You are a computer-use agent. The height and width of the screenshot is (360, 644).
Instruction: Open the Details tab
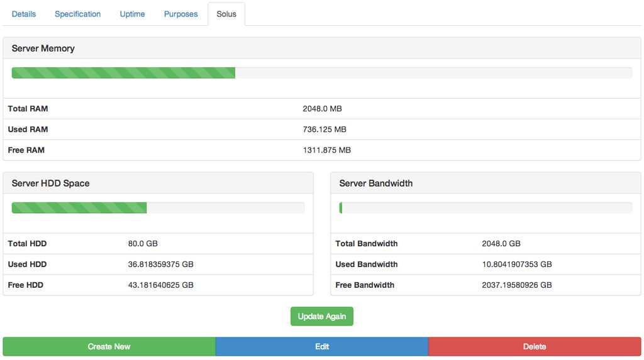click(24, 14)
